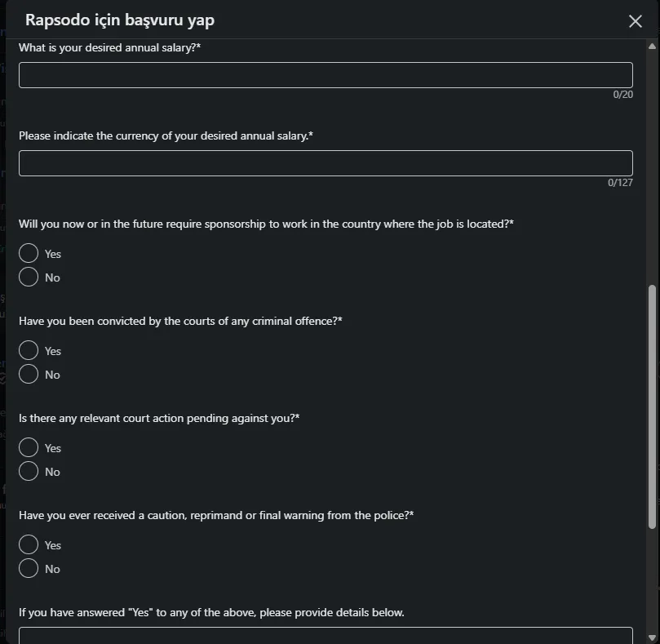Mark No for pending court action
Image resolution: width=660 pixels, height=644 pixels.
[x=29, y=471]
